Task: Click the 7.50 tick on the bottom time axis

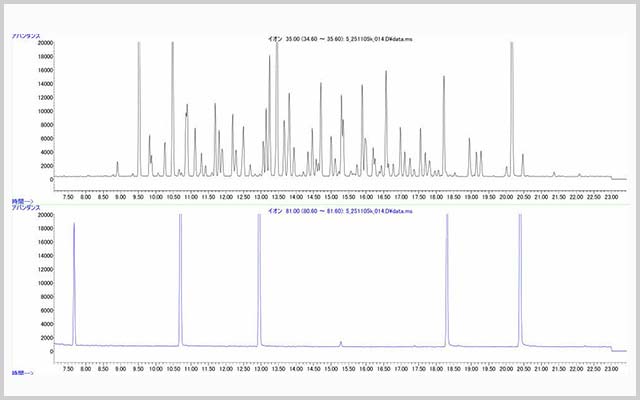Action: coord(68,369)
